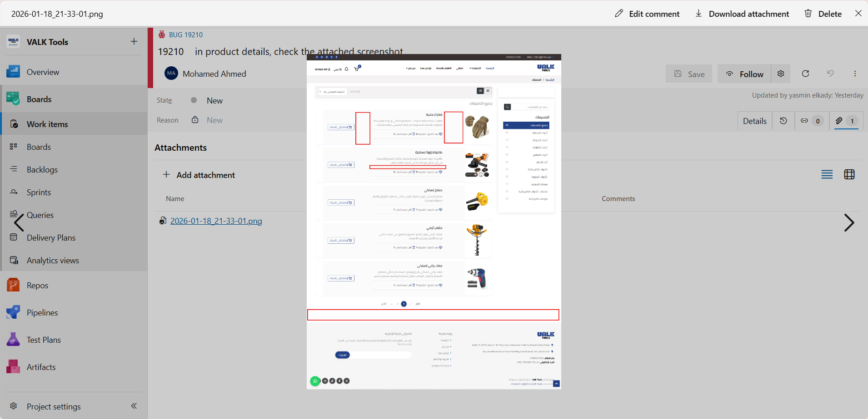
Task: Switch to the History tab icon
Action: [x=783, y=121]
